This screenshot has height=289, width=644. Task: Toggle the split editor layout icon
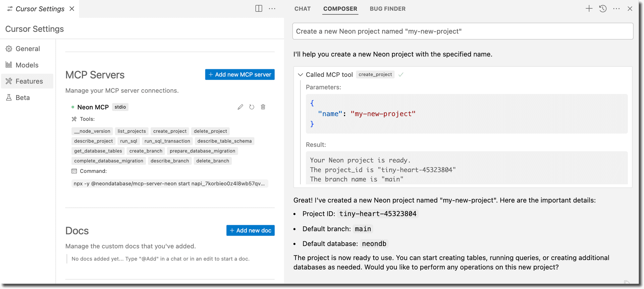pyautogui.click(x=259, y=9)
